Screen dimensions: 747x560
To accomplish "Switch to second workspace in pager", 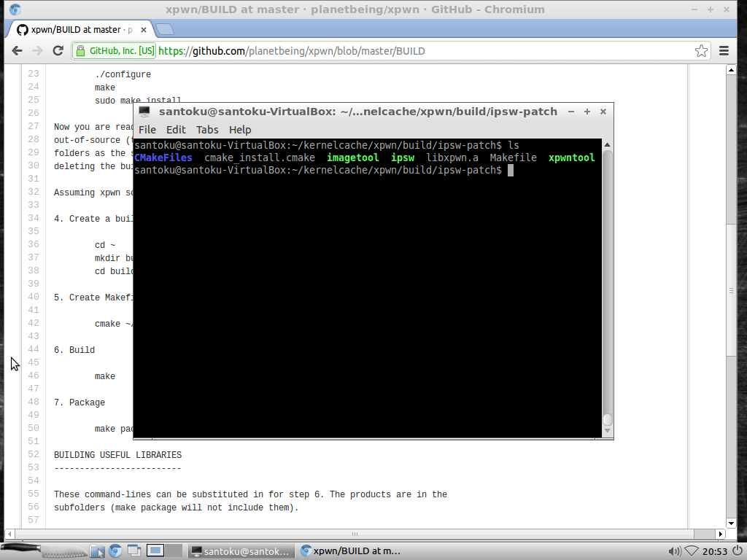I will click(x=174, y=551).
